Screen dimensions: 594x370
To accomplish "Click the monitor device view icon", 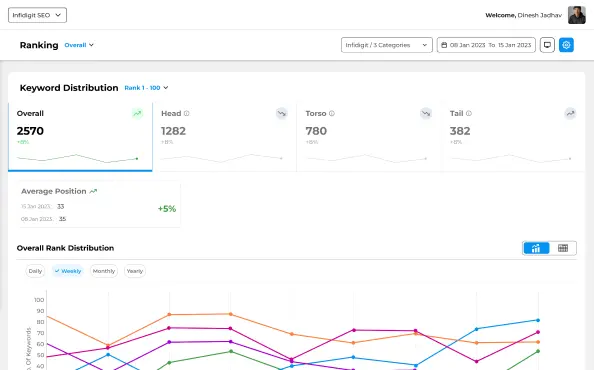I will tap(547, 45).
